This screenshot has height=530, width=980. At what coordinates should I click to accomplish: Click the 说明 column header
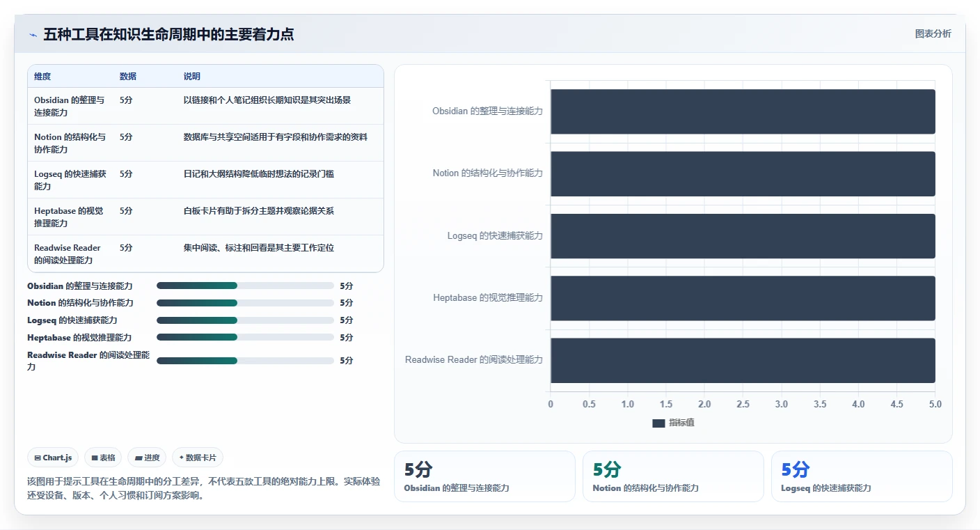point(192,77)
